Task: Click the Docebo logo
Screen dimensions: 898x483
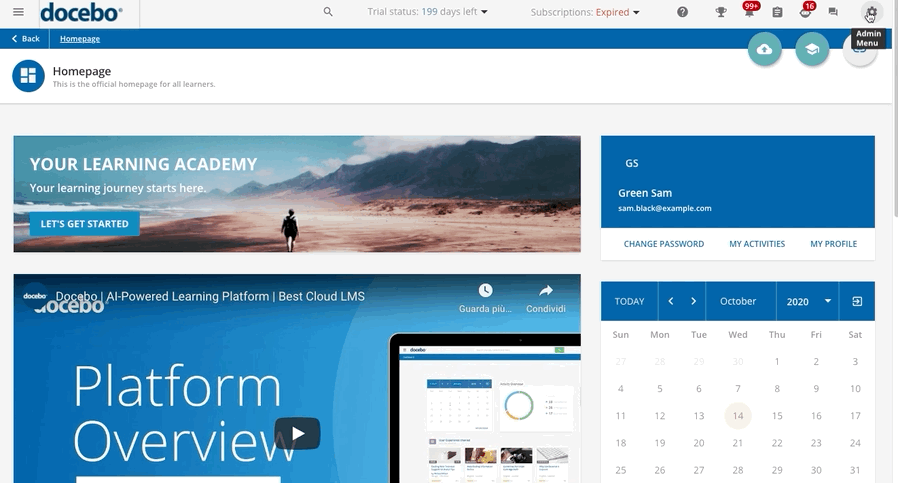Action: pyautogui.click(x=81, y=13)
